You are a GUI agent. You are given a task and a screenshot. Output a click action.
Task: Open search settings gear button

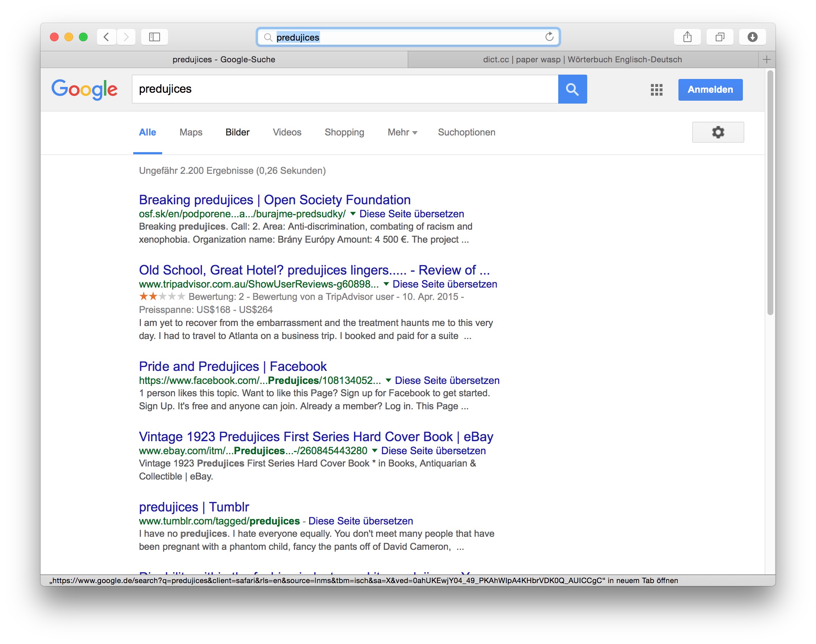pos(718,132)
